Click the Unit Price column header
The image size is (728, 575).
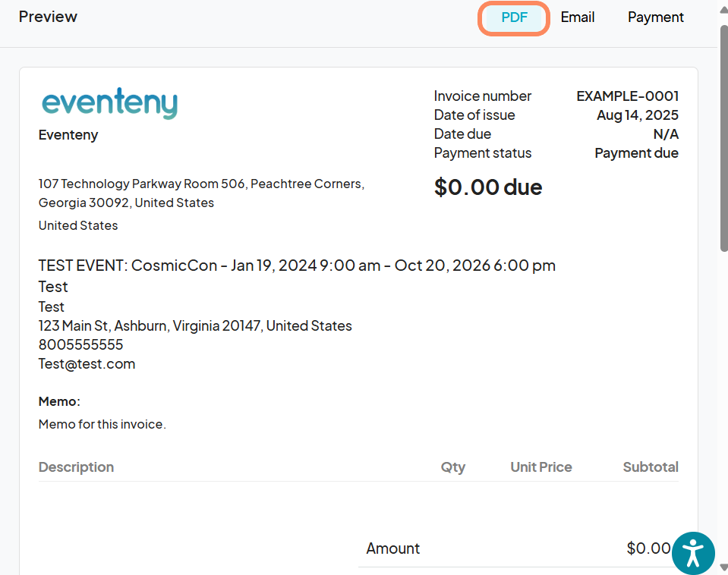(540, 467)
